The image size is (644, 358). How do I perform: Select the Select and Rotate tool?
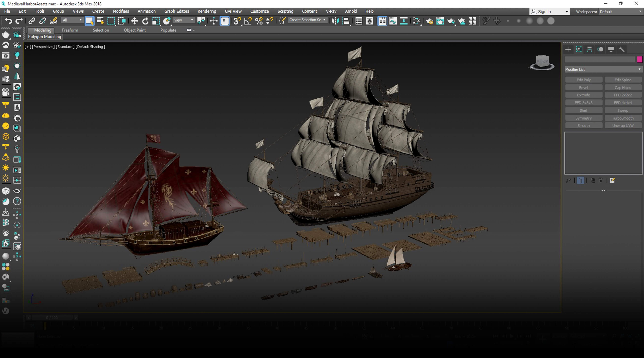coord(145,21)
